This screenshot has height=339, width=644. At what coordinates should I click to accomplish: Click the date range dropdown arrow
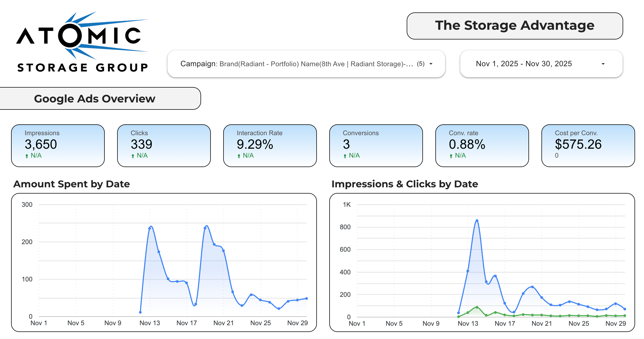coord(603,64)
